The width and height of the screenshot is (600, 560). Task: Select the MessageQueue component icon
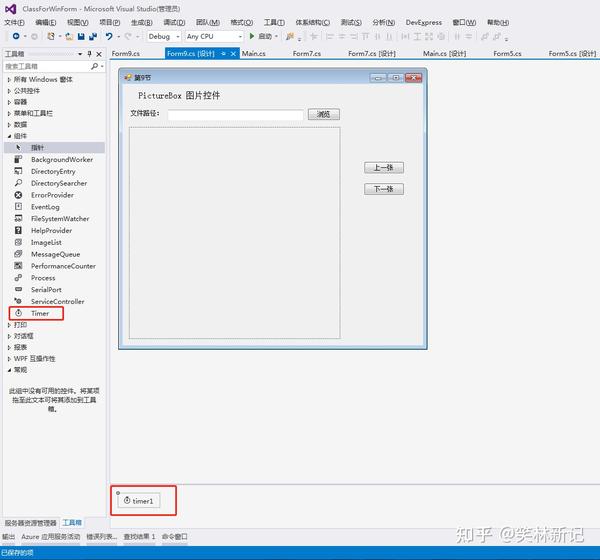18,254
